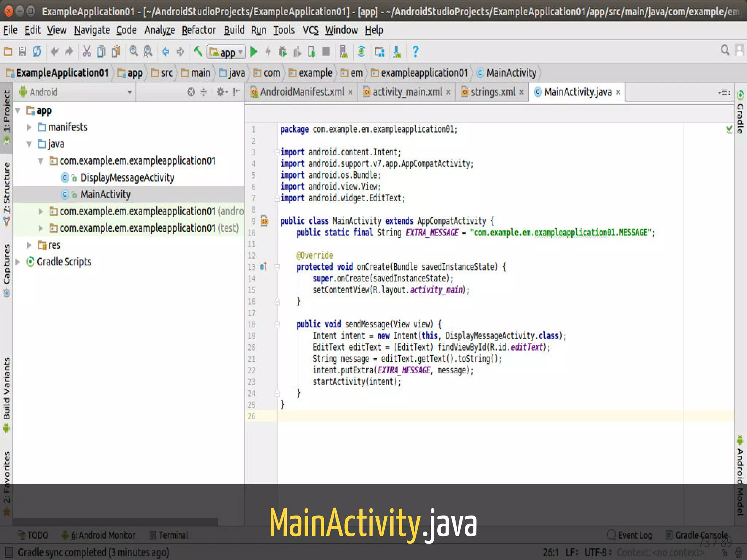Open Project Structure toolbar icon

point(380,52)
